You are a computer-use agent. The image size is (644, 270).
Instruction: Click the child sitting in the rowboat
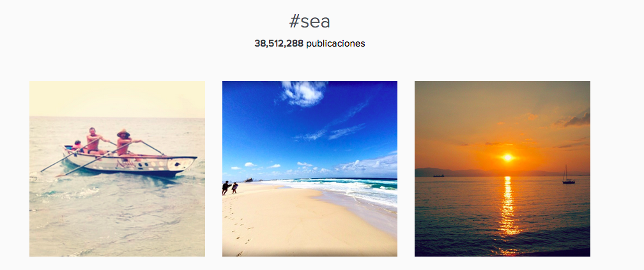coord(77,147)
